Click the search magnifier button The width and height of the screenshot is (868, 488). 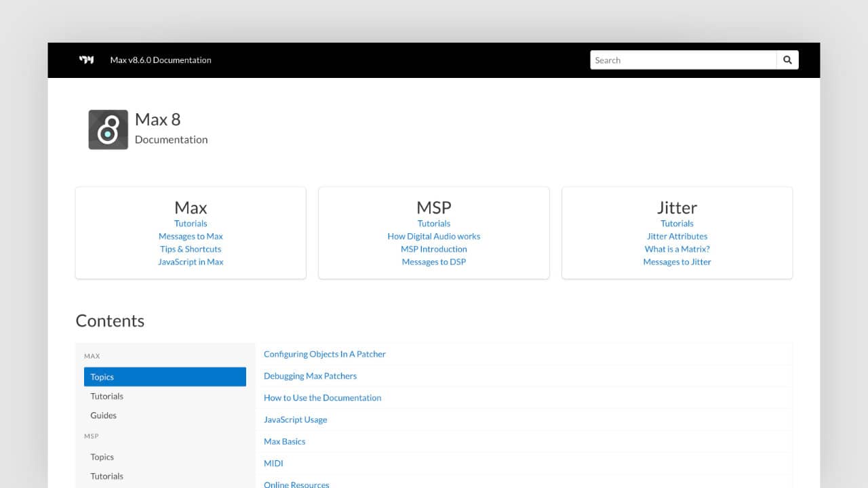(787, 60)
